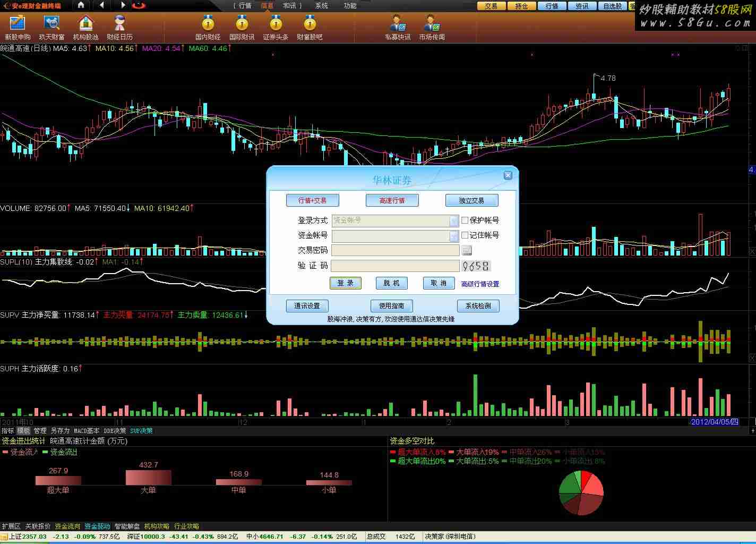Viewport: 756px width, 544px height.
Task: Click the back arrow in title bar
Action: pos(101,5)
